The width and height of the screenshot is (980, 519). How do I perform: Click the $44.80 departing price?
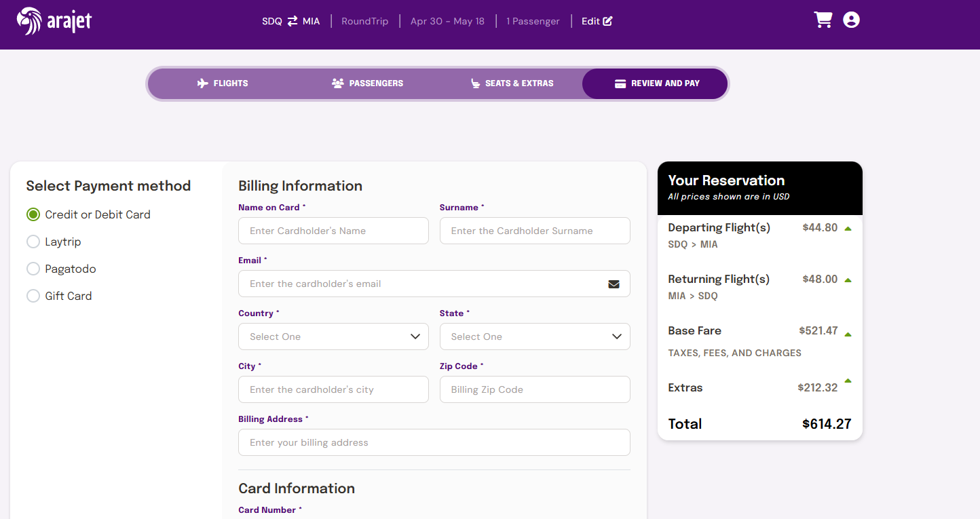820,228
